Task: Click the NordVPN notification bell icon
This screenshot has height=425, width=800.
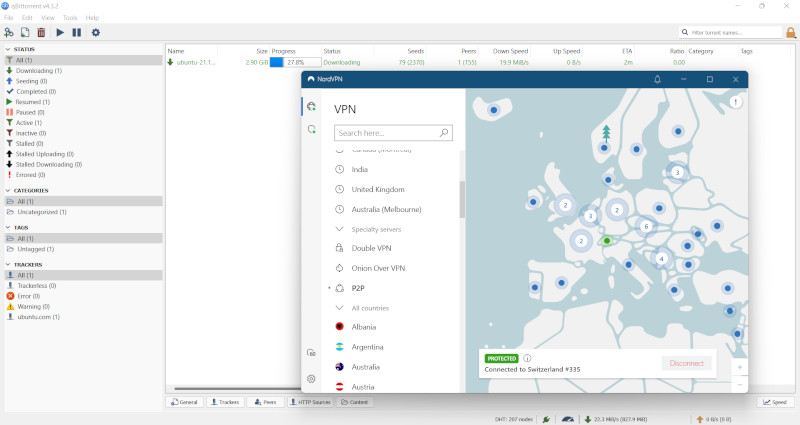Action: (657, 79)
